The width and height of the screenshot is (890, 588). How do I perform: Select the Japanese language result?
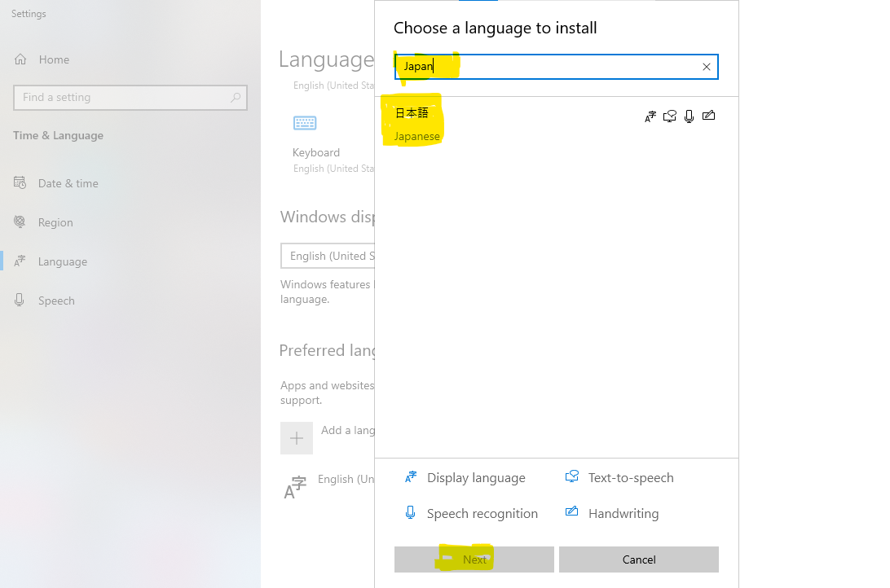(x=556, y=124)
